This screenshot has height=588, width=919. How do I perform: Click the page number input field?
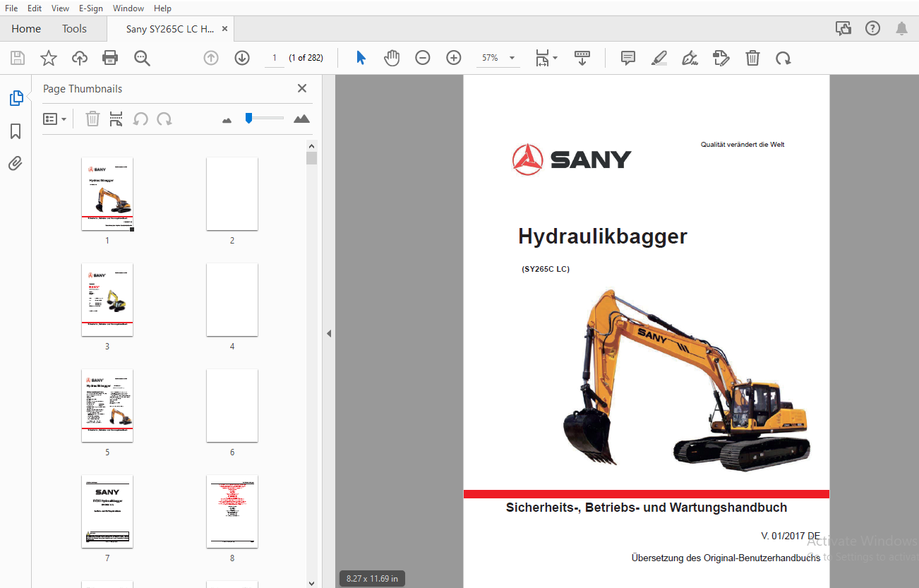[x=275, y=58]
